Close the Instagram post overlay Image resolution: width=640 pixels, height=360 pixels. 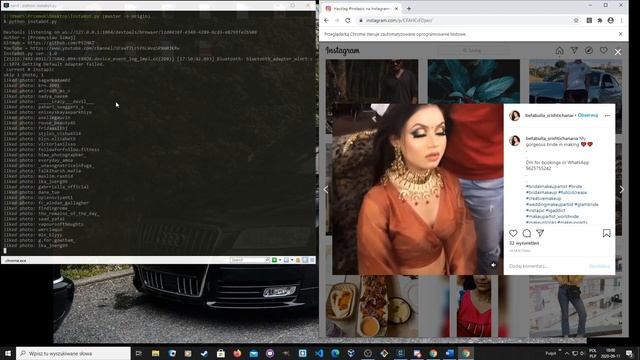tap(618, 52)
